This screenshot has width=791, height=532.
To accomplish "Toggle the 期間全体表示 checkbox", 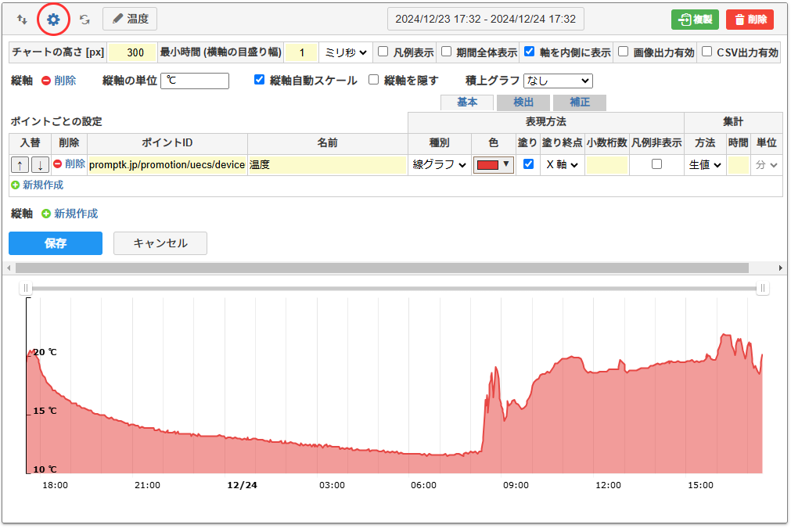I will pos(447,52).
